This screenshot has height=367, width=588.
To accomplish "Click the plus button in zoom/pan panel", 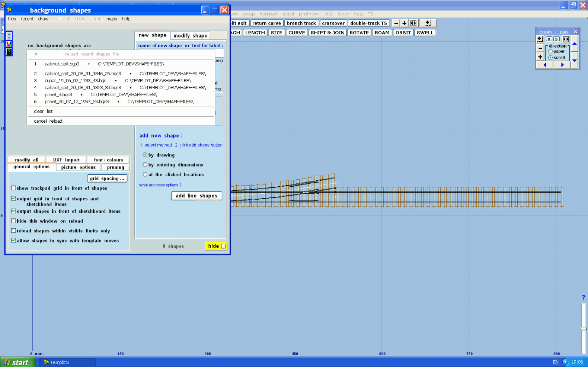I will 540,57.
